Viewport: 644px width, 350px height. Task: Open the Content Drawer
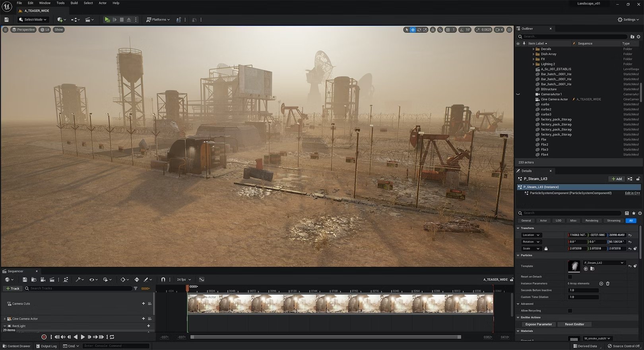pos(16,346)
